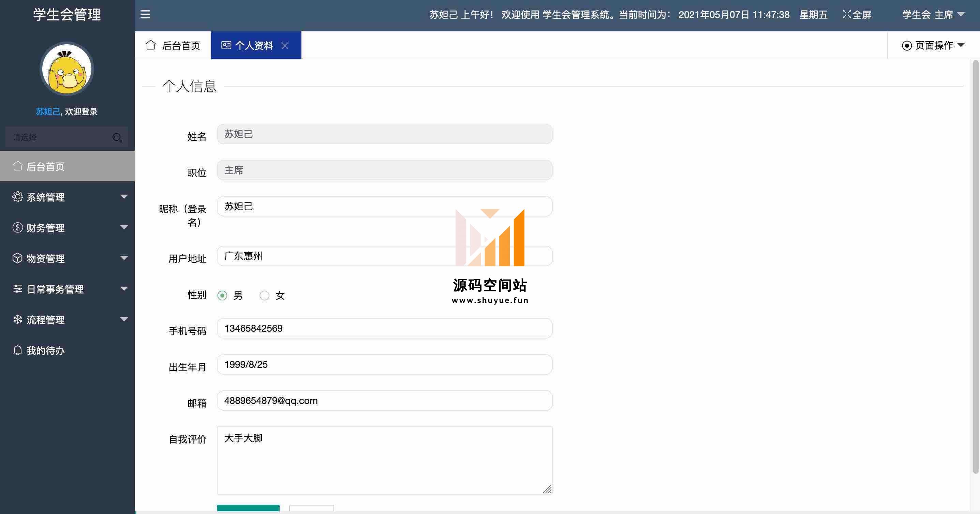Viewport: 980px width, 514px height.
Task: Click the duck avatar picture
Action: (67, 69)
